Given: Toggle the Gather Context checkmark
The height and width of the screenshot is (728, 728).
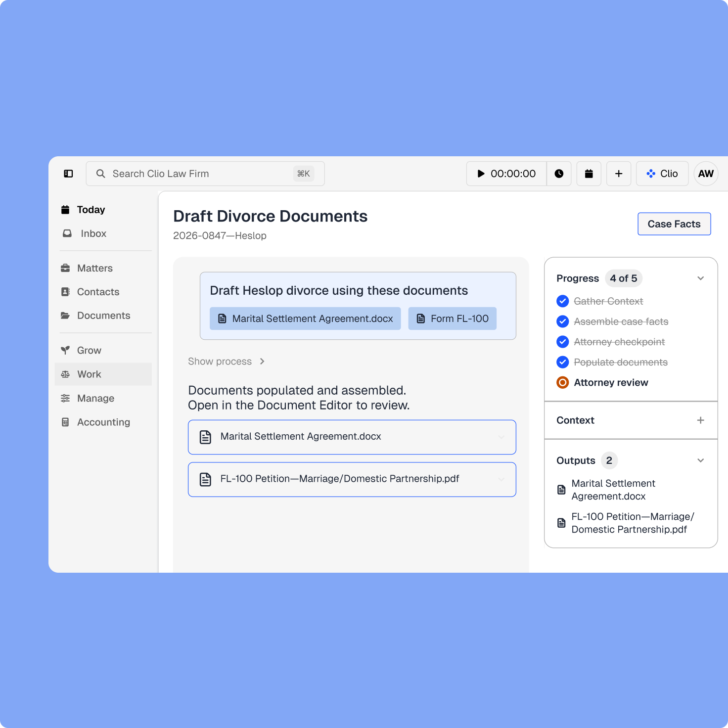Looking at the screenshot, I should 562,301.
